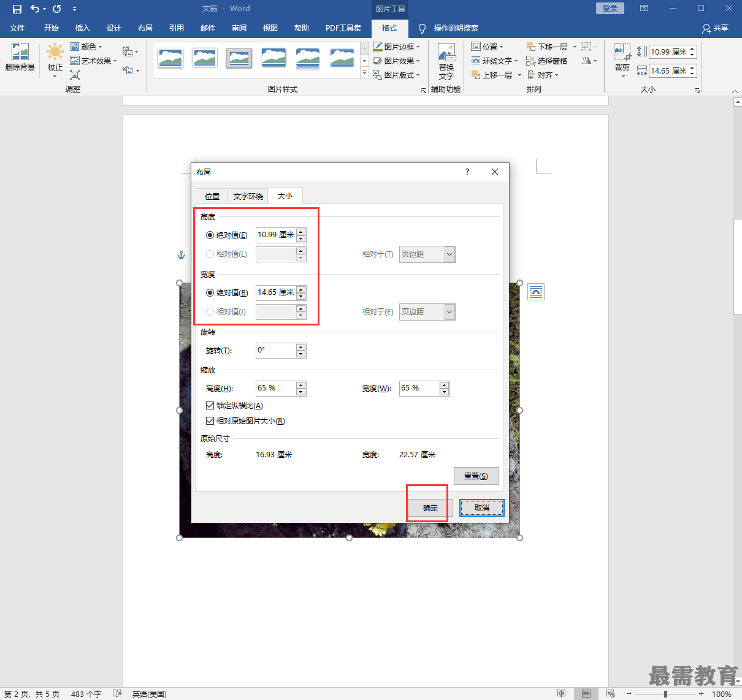Open 高度 相对于(T) 页边距 dropdown
This screenshot has height=700, width=742.
[x=427, y=254]
